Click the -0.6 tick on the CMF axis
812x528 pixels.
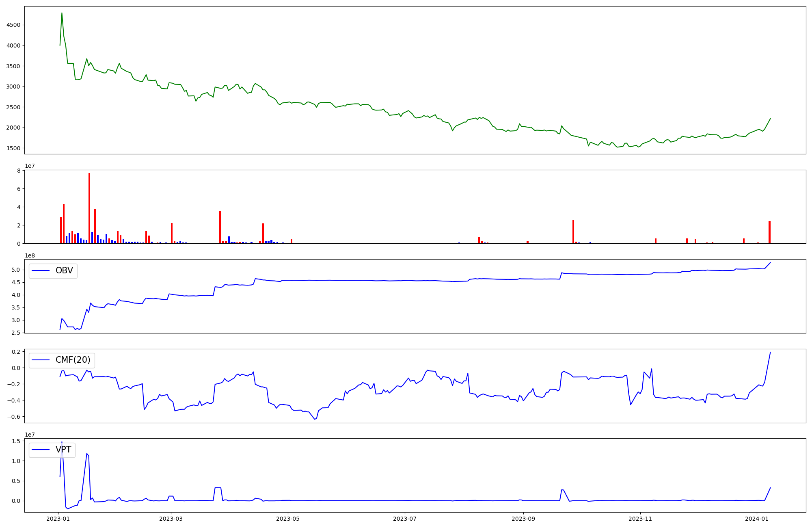15,417
